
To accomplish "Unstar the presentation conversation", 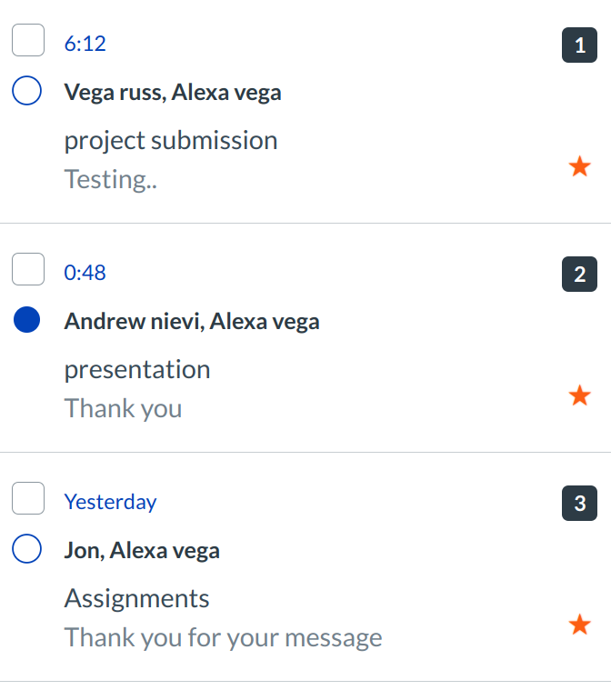I will click(579, 396).
